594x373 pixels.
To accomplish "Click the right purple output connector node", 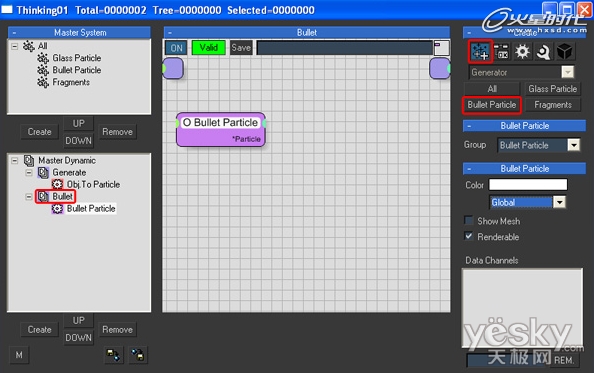I will pos(440,68).
